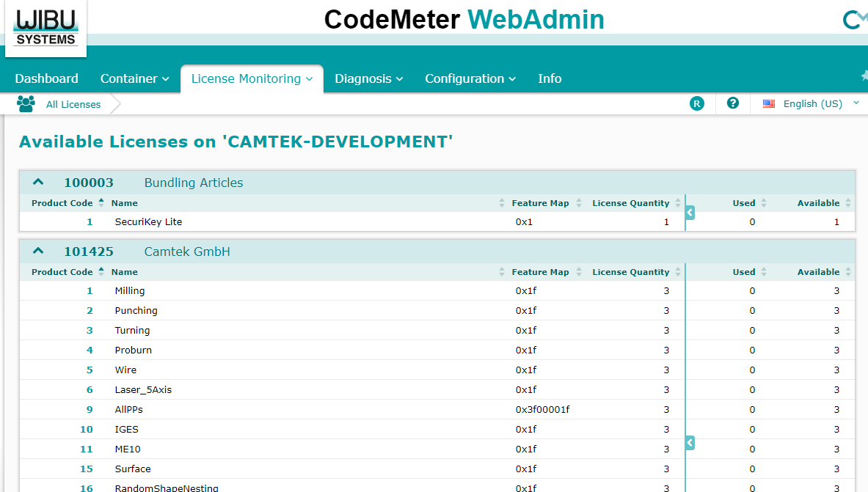
Task: Open product code 6 for Laser_5Axis
Action: tap(90, 389)
